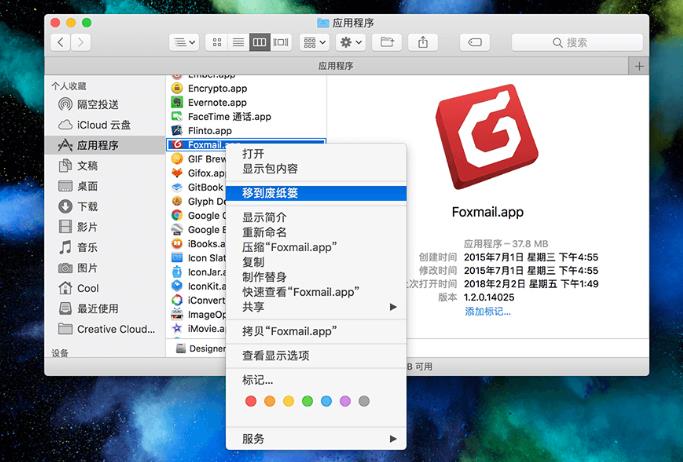Focus the 搜索 search field
The height and width of the screenshot is (462, 683).
coord(577,42)
